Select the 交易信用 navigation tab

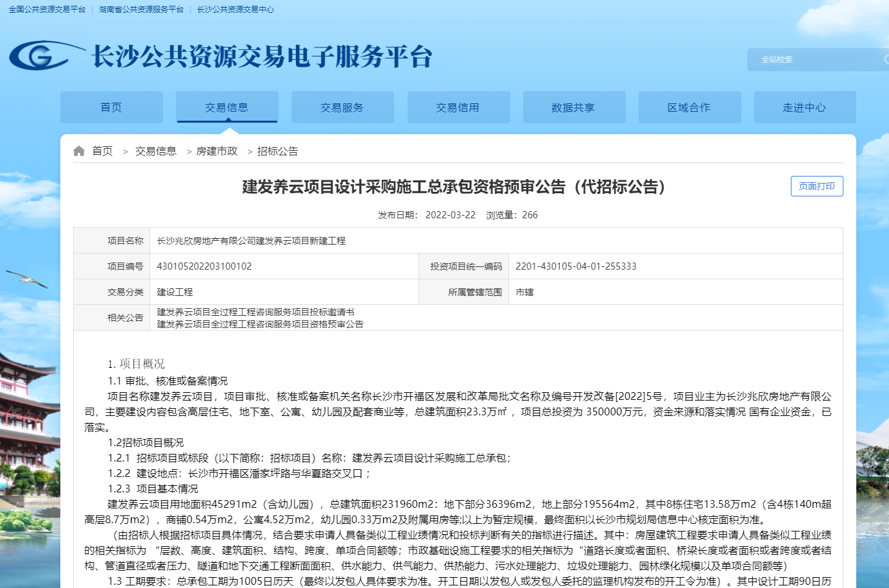[458, 107]
